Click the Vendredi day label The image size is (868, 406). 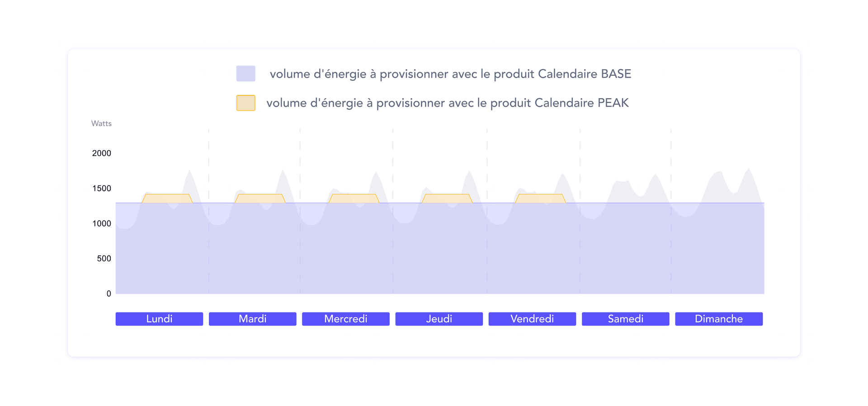pos(532,319)
